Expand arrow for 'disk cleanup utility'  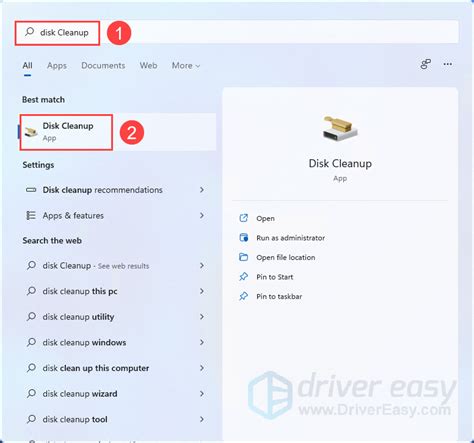[x=202, y=316]
